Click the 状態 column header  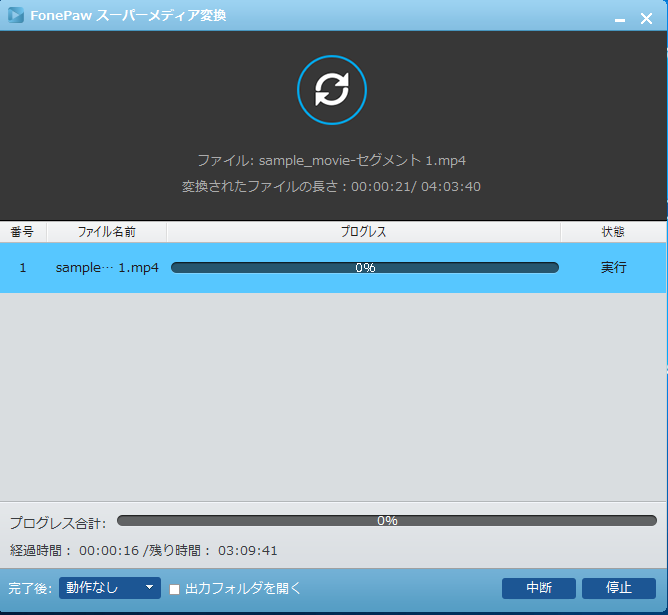(613, 232)
